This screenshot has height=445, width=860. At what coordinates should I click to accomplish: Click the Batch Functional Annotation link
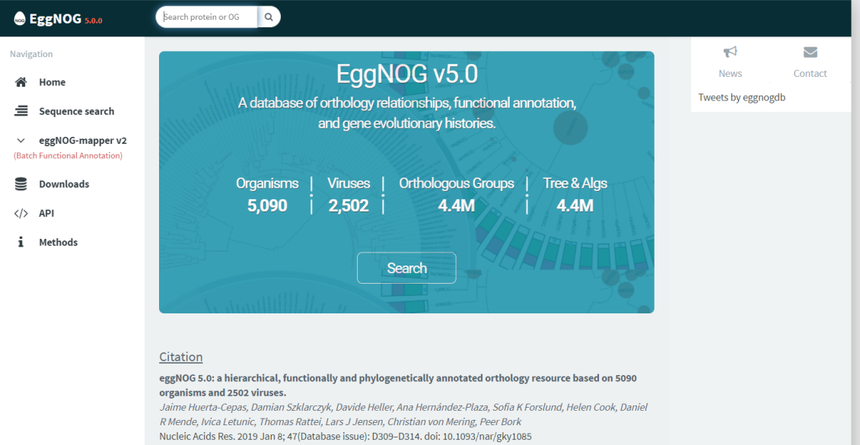(x=68, y=156)
